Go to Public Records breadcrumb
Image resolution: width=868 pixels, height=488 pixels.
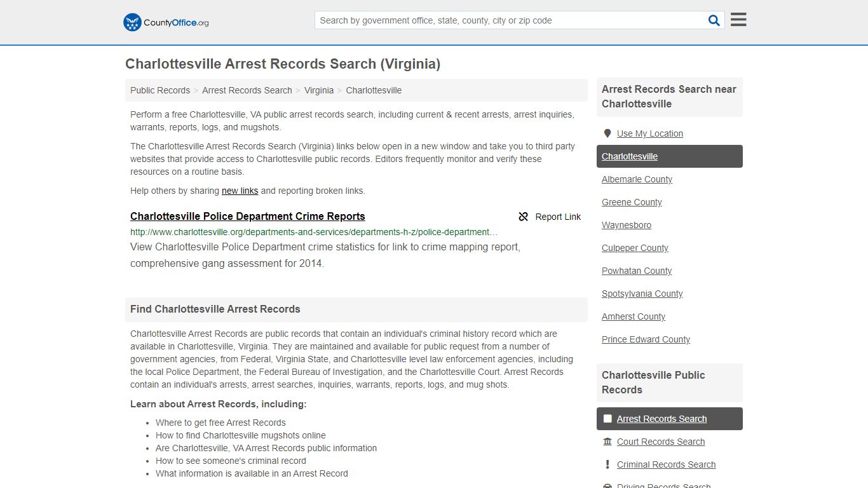[x=160, y=90]
